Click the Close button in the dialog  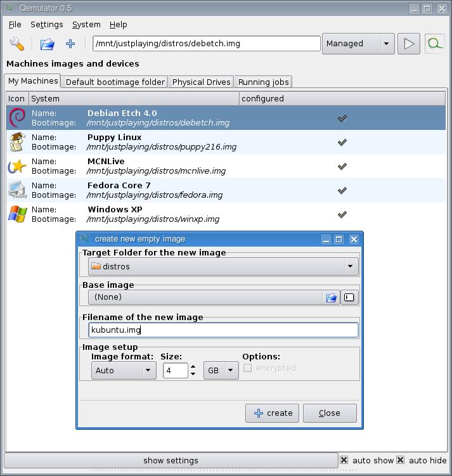[330, 413]
